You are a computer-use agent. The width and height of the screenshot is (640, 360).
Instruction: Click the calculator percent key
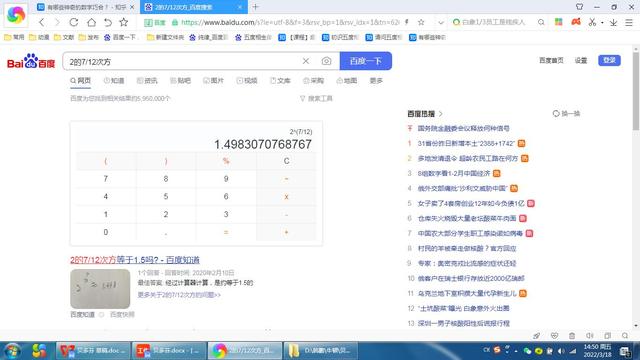pos(226,161)
